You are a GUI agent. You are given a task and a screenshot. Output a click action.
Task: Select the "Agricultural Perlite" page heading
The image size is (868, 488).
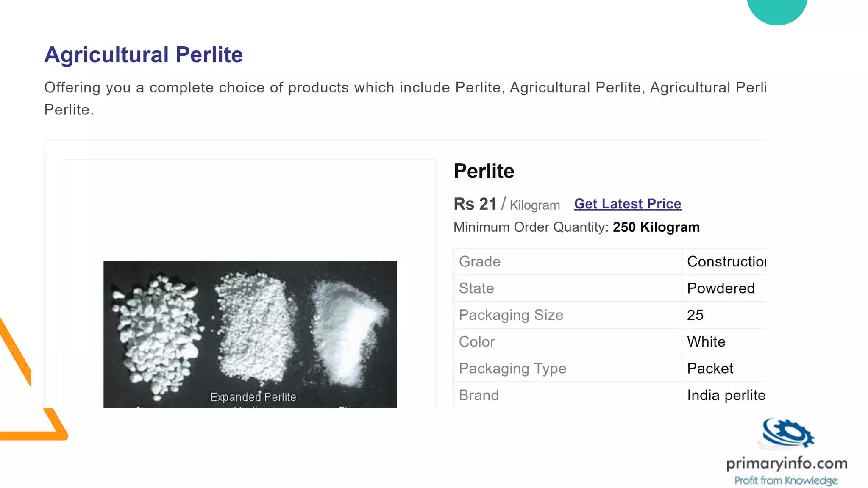pyautogui.click(x=143, y=55)
